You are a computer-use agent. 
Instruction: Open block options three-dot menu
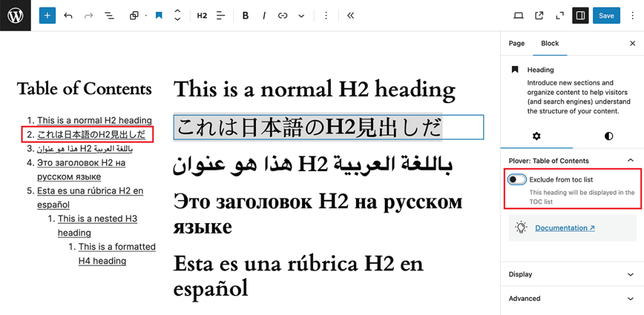[x=326, y=16]
